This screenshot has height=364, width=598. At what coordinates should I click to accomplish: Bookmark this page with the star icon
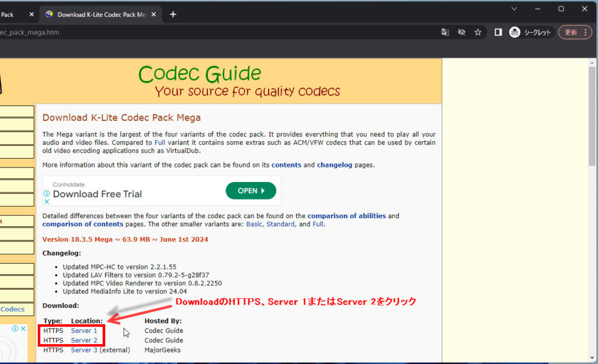pos(478,33)
